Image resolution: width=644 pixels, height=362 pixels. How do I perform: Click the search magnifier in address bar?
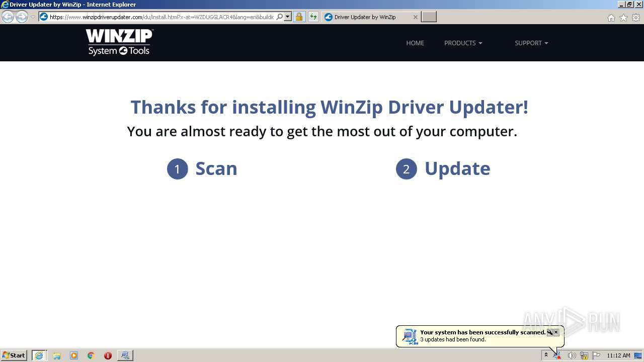click(x=280, y=17)
